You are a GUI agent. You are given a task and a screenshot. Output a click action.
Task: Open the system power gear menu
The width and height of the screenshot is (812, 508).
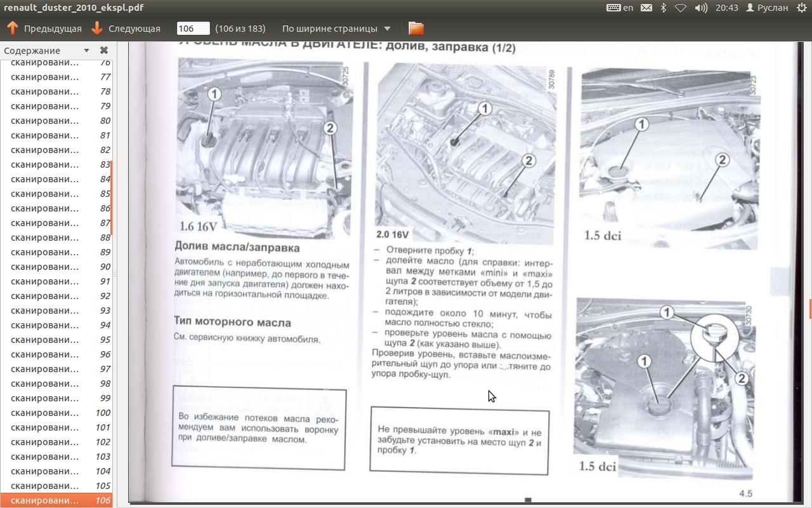pos(802,8)
